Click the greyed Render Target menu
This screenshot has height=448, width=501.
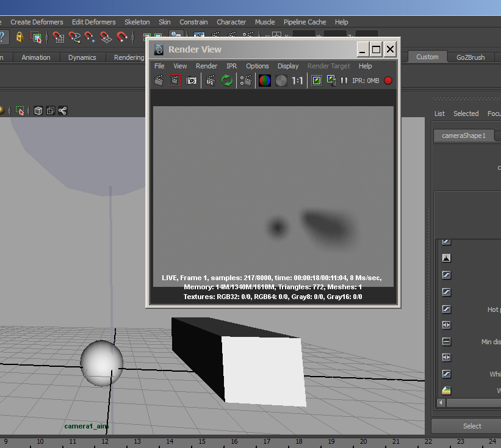[329, 66]
